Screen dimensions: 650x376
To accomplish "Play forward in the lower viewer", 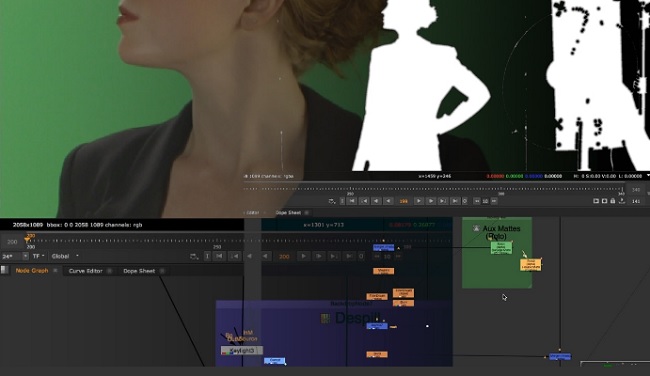I will [303, 256].
